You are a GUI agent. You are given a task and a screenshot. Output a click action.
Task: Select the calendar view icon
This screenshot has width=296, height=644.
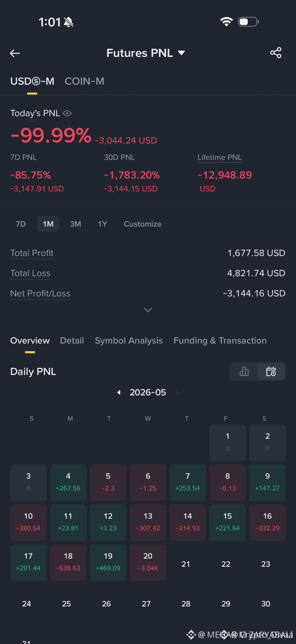271,371
